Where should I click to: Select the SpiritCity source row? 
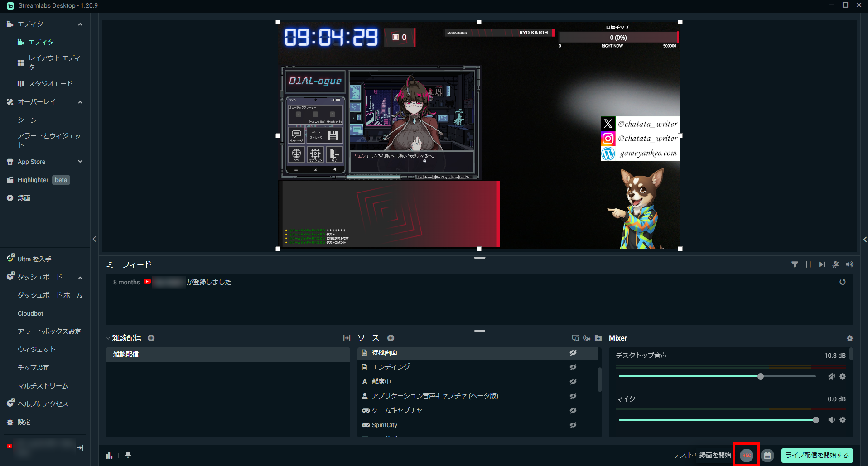[x=477, y=425]
